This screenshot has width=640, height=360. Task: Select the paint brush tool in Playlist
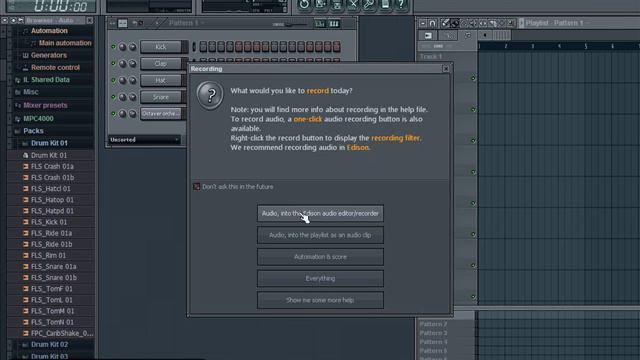[x=455, y=23]
